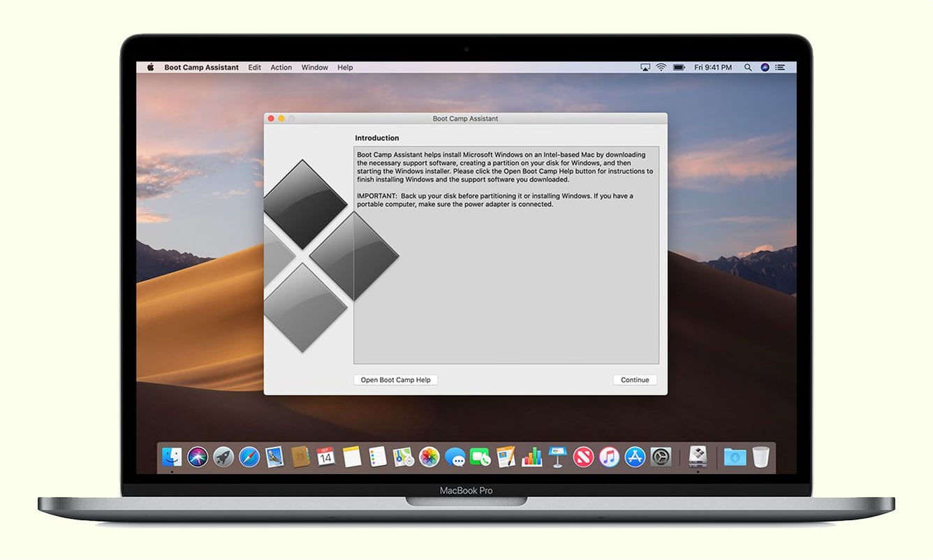Open News red icon in dock
This screenshot has height=560, width=933.
(x=583, y=457)
